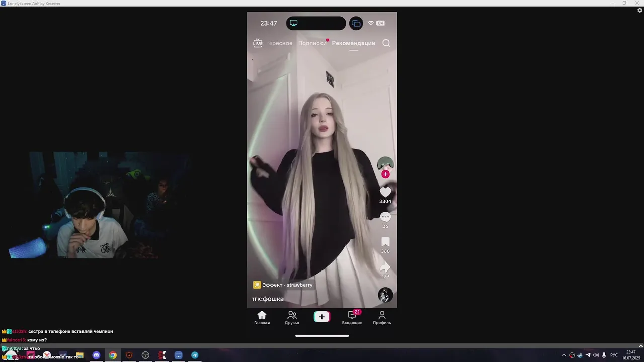Open Brave browser from the taskbar
Image resolution: width=644 pixels, height=362 pixels.
129,355
